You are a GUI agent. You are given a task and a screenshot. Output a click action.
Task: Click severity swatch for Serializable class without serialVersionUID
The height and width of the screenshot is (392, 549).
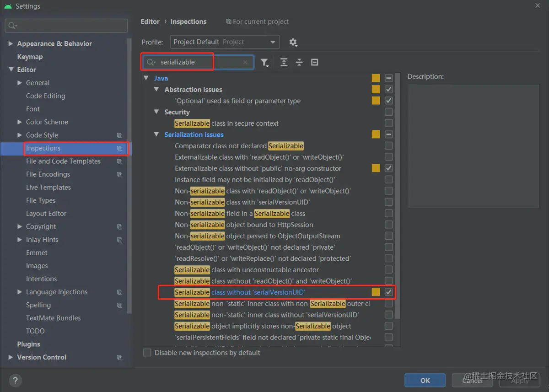(376, 292)
